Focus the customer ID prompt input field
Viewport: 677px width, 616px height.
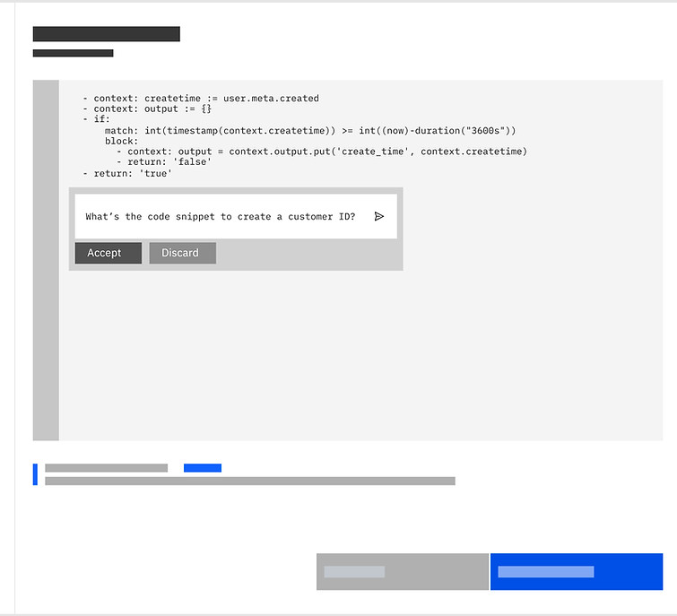point(236,216)
